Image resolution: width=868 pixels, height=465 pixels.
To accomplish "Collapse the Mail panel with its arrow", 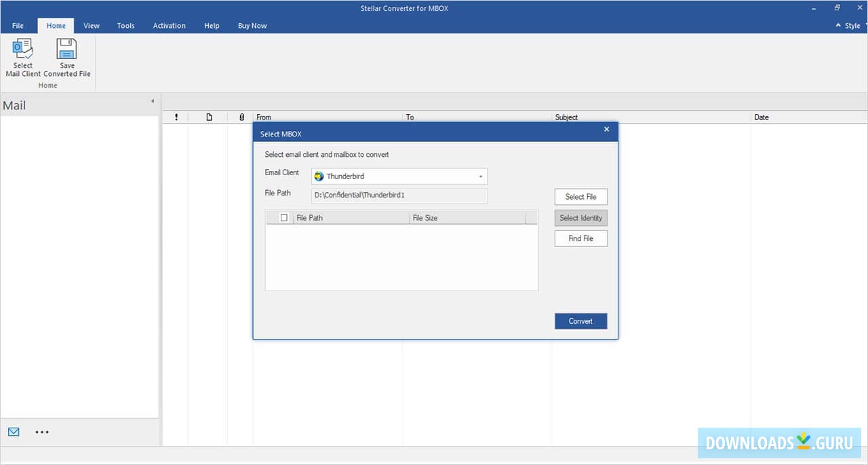I will click(x=153, y=100).
